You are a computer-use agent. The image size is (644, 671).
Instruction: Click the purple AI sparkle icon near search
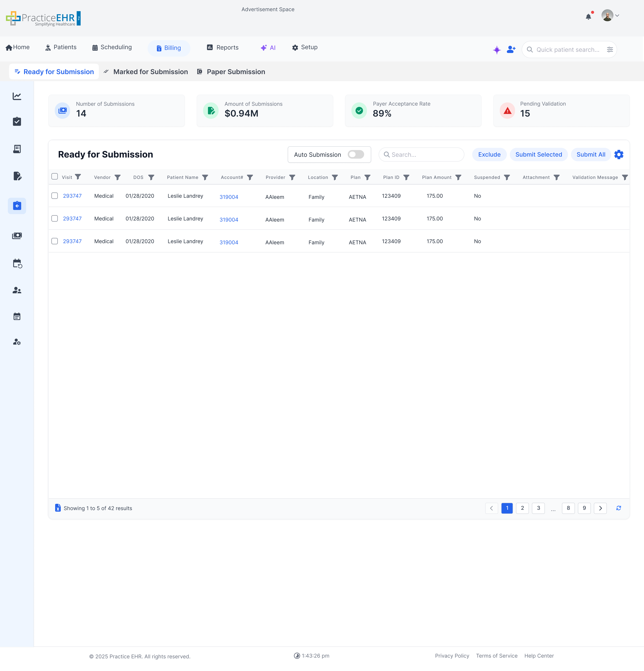[497, 50]
